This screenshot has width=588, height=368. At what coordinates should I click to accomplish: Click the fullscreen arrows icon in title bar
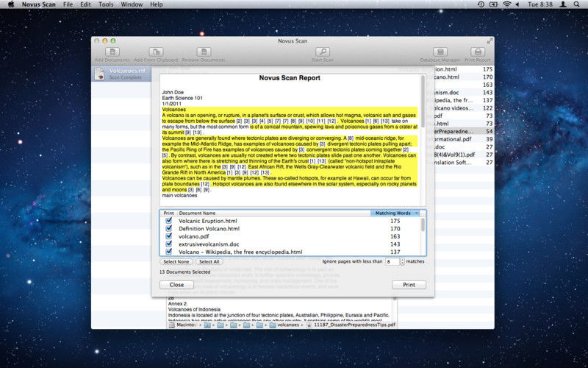tap(490, 40)
